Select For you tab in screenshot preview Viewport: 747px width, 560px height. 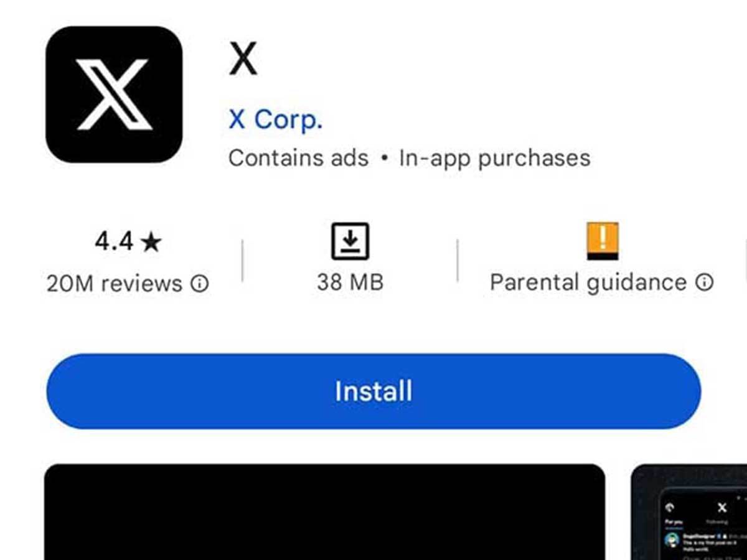point(674,522)
